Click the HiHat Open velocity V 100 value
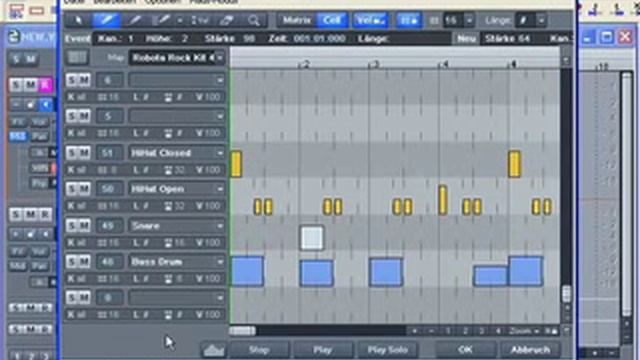The image size is (640, 360). (x=208, y=206)
